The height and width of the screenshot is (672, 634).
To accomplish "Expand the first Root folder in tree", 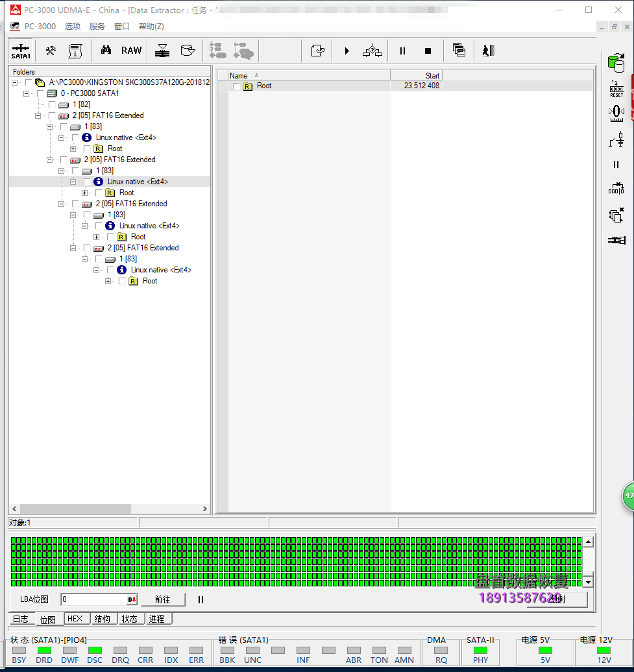I will (73, 149).
